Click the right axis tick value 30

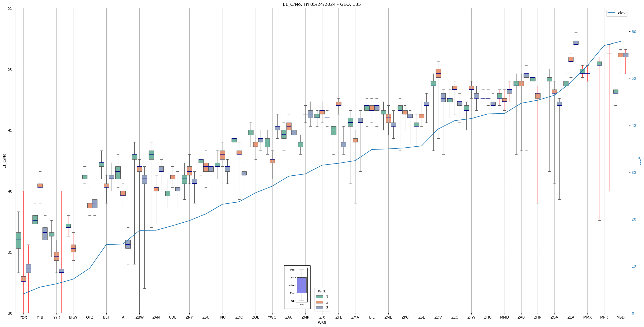pos(633,172)
